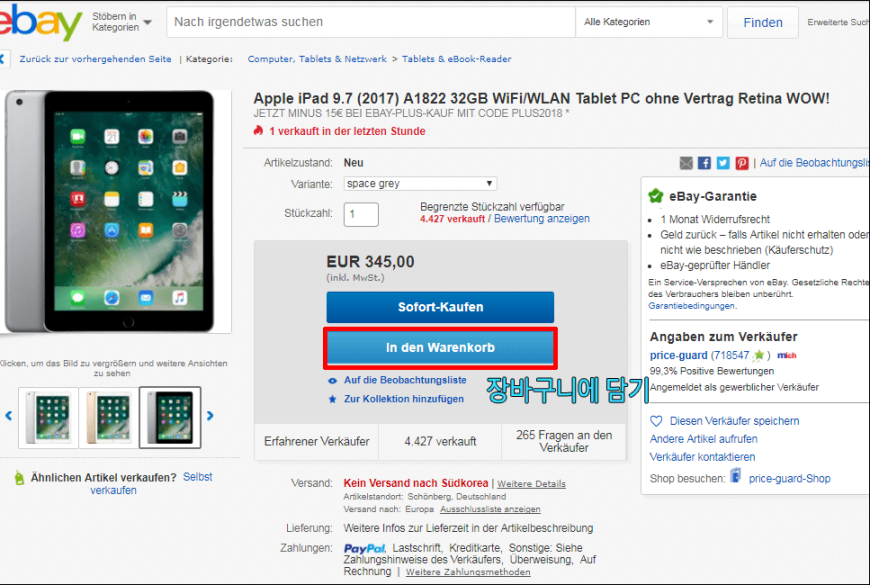
Task: Share listing via email icon
Action: (686, 163)
